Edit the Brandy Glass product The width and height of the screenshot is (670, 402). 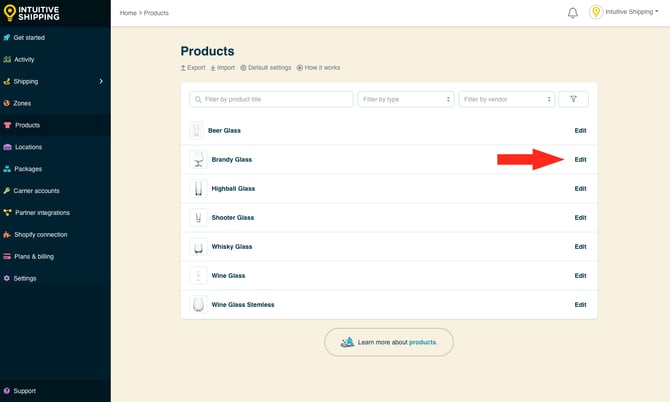580,159
